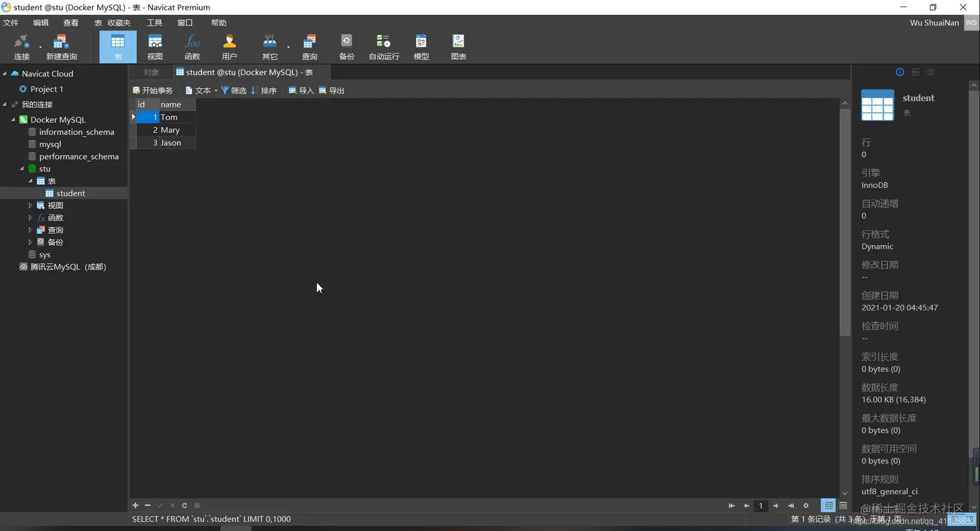
Task: Open the 编辑 (Edit) menu
Action: click(x=41, y=23)
